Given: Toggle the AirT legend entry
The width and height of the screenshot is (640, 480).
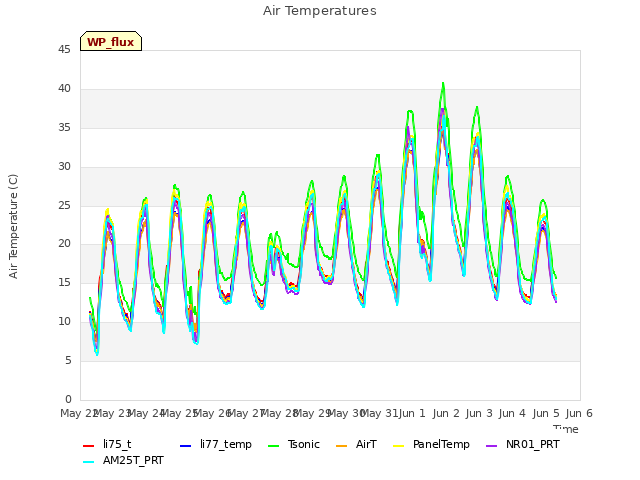Looking at the screenshot, I should (x=356, y=444).
